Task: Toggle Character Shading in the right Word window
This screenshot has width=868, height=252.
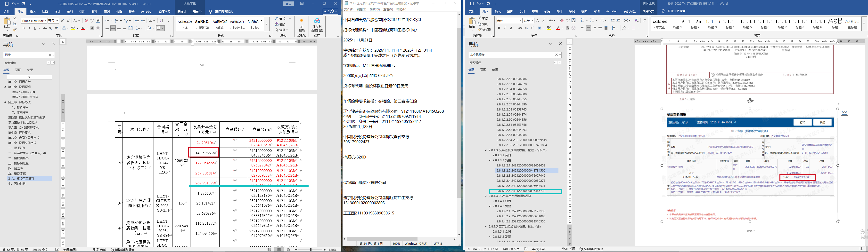Action: point(567,28)
